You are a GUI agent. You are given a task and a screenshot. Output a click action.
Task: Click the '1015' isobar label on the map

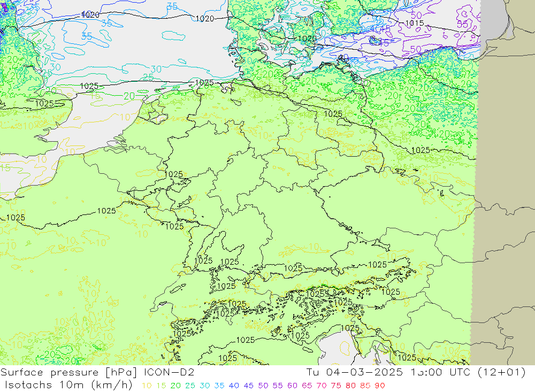tap(415, 23)
